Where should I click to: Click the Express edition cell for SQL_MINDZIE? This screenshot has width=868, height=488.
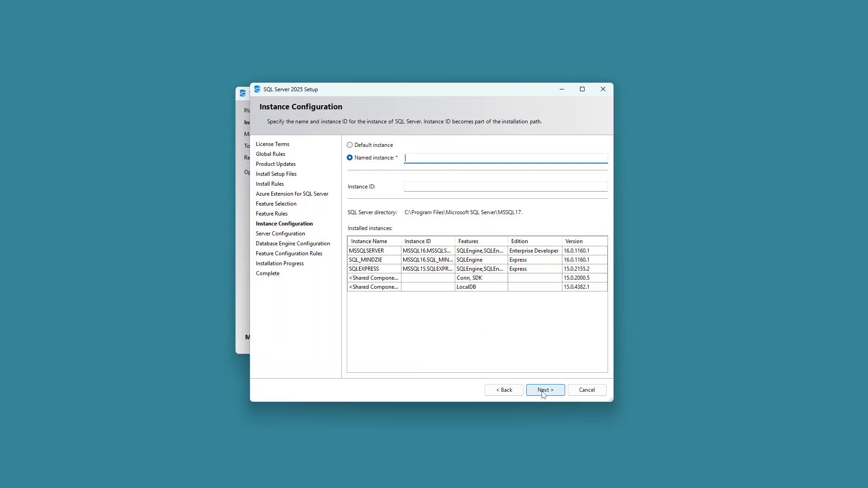(x=535, y=260)
